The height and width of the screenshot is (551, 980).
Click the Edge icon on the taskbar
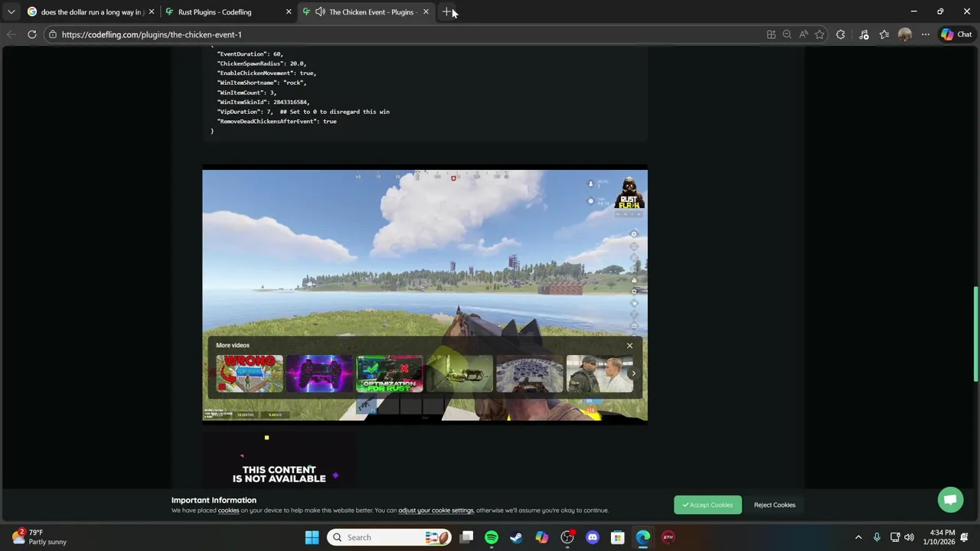click(643, 537)
